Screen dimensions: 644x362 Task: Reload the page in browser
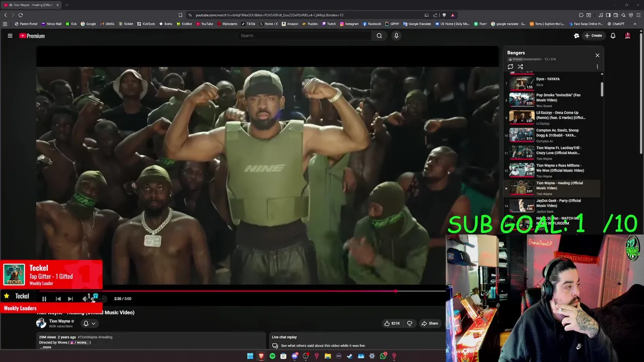click(x=21, y=15)
